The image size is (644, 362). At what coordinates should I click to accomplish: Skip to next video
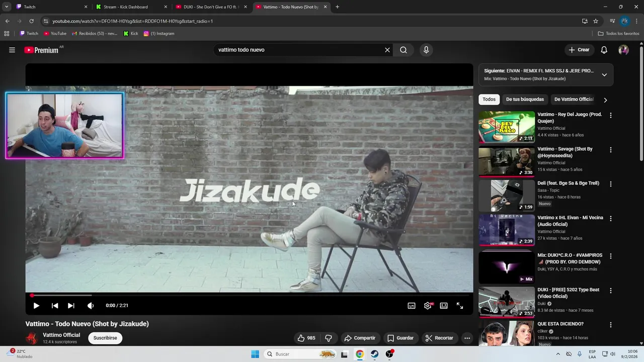71,306
